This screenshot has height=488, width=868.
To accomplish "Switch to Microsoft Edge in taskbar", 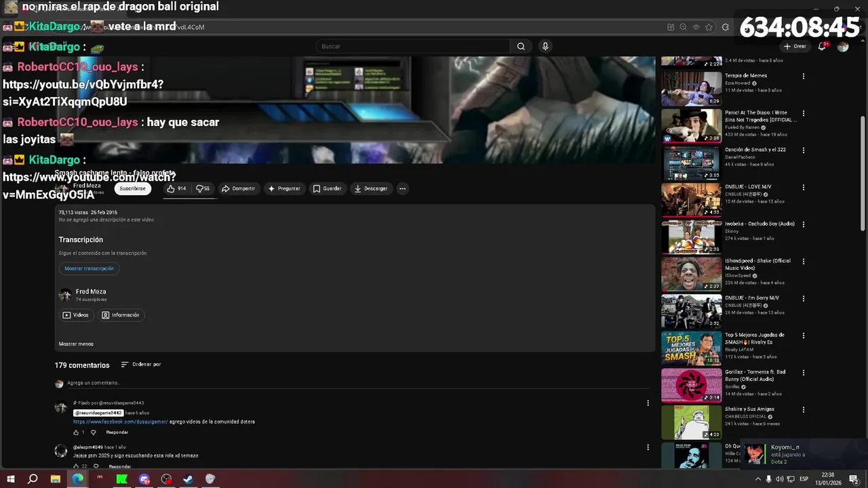I will pyautogui.click(x=78, y=479).
